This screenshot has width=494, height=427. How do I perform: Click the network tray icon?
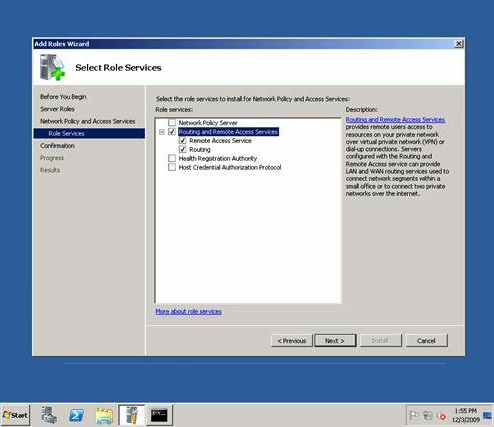click(428, 415)
